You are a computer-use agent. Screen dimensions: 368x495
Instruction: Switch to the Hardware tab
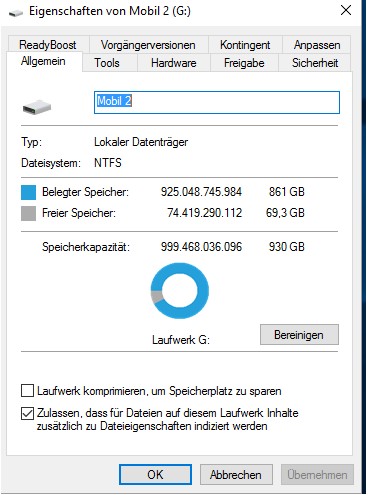[x=174, y=63]
